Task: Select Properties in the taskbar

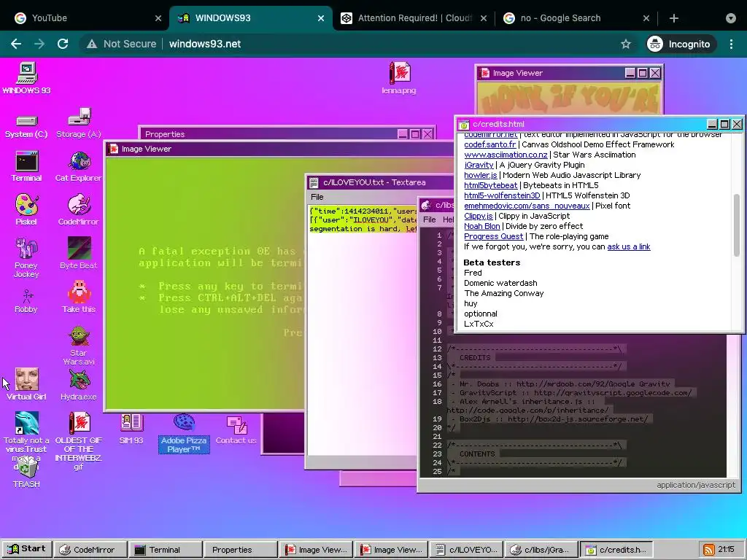Action: point(241,550)
